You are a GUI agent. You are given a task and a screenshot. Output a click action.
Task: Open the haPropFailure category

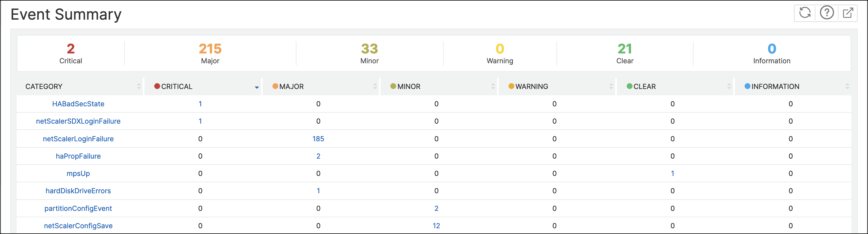pyautogui.click(x=78, y=156)
